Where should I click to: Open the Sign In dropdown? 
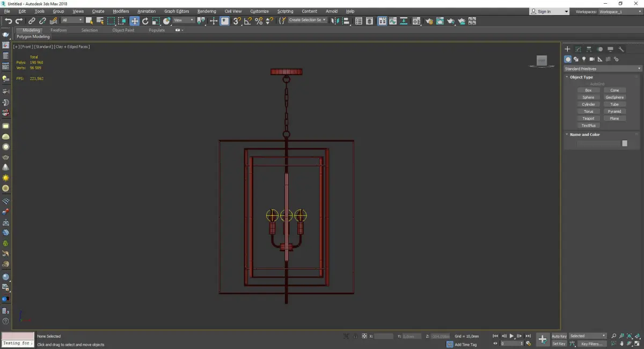click(x=549, y=11)
